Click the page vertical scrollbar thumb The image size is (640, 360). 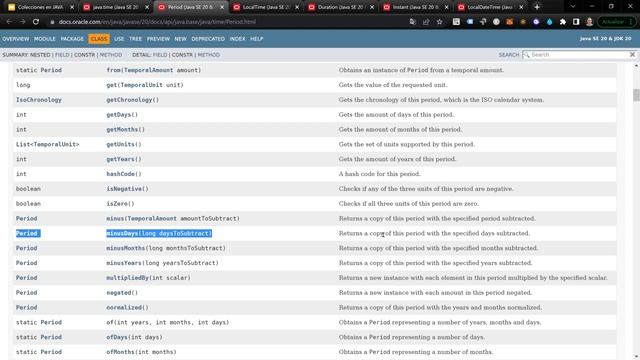point(636,95)
